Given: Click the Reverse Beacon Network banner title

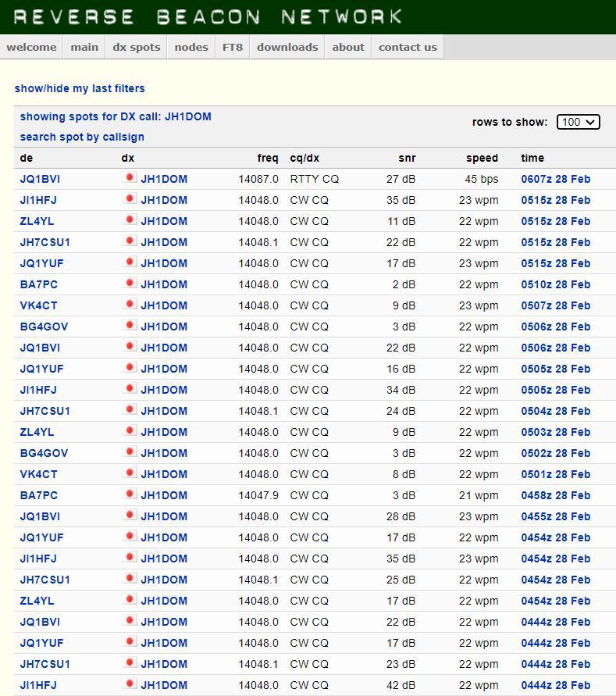Looking at the screenshot, I should pyautogui.click(x=208, y=17).
